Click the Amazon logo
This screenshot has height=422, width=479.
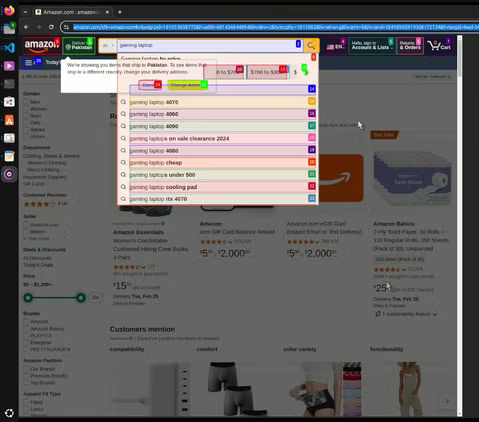[x=41, y=45]
